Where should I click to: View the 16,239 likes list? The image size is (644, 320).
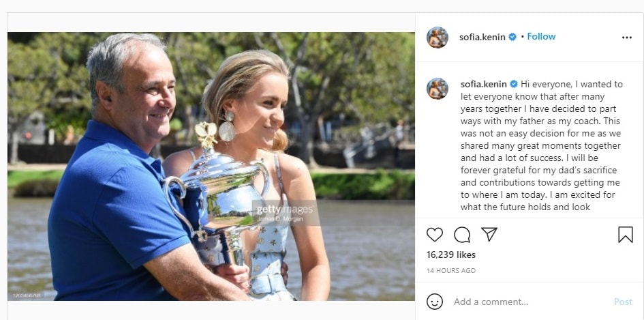tap(451, 254)
